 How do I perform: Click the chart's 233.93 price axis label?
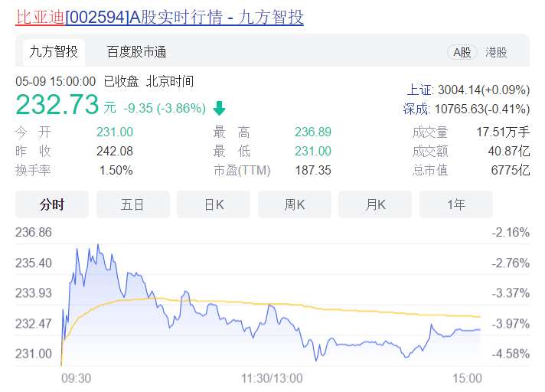(x=34, y=293)
